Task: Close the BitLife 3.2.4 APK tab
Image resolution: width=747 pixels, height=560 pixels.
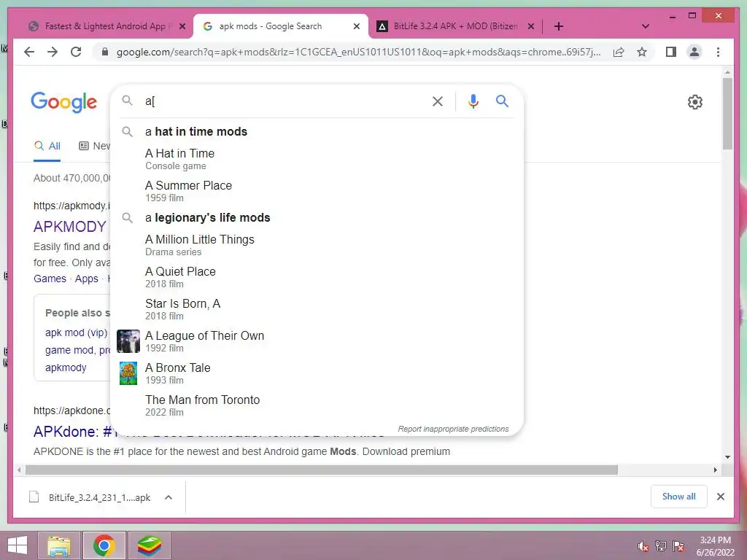Action: (x=531, y=26)
